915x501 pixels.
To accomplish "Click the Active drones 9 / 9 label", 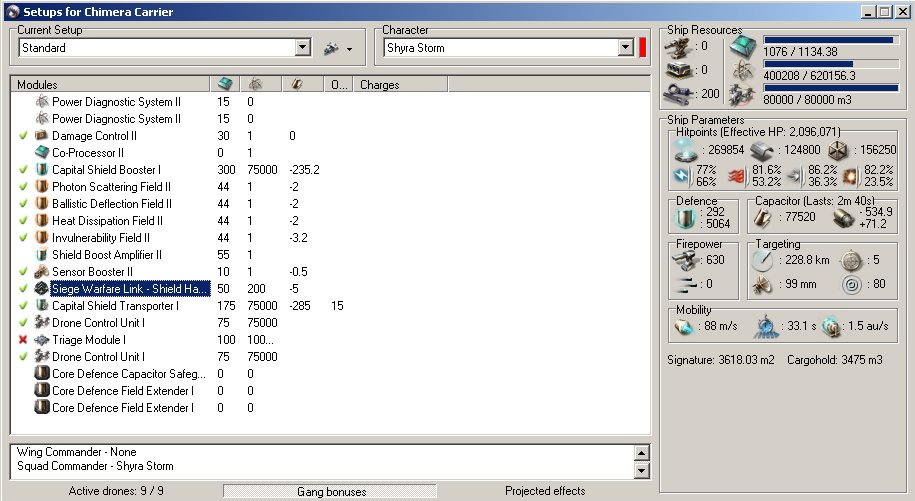I will pos(116,491).
